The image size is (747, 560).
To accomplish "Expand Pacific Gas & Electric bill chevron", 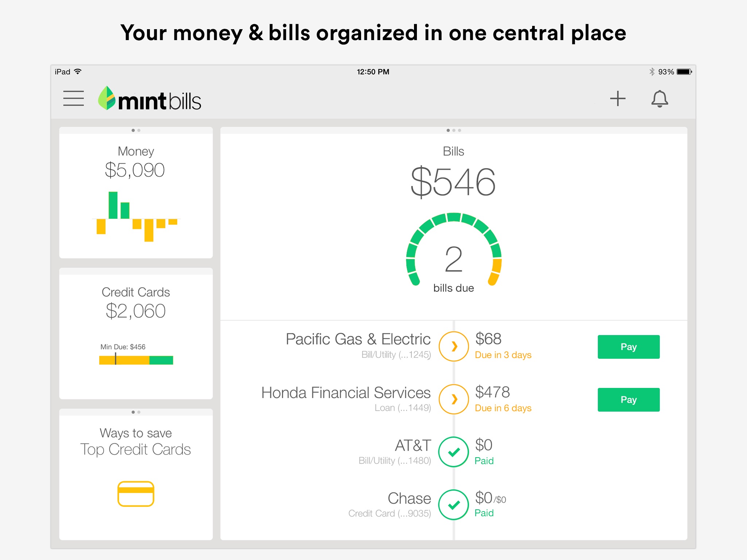I will click(x=453, y=346).
